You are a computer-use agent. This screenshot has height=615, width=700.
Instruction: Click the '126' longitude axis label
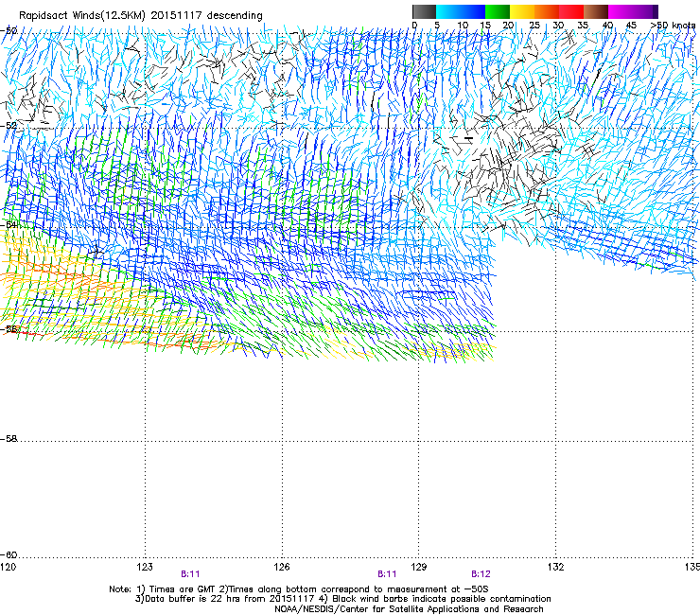tap(282, 567)
